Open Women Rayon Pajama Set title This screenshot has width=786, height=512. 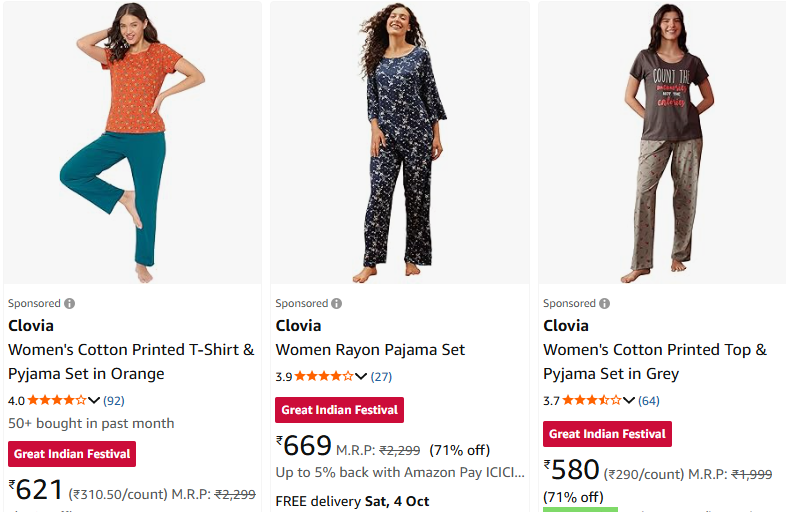coord(370,349)
